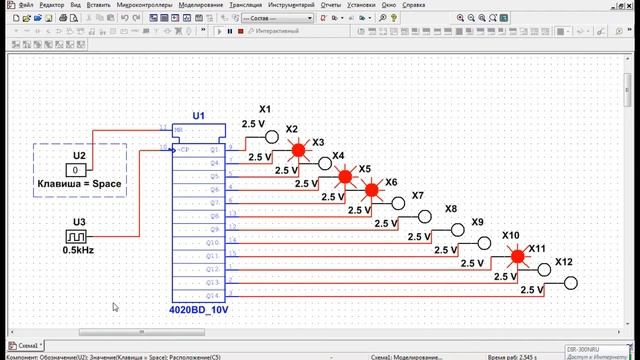Screen dimensions: 640x360
Task: Switch to the Схема1 sheet tab
Action: point(25,346)
